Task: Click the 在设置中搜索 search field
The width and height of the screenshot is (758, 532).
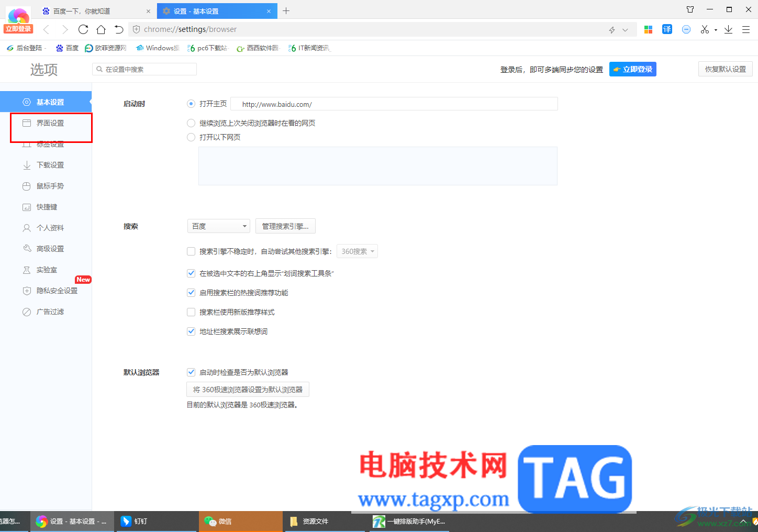Action: [x=144, y=69]
